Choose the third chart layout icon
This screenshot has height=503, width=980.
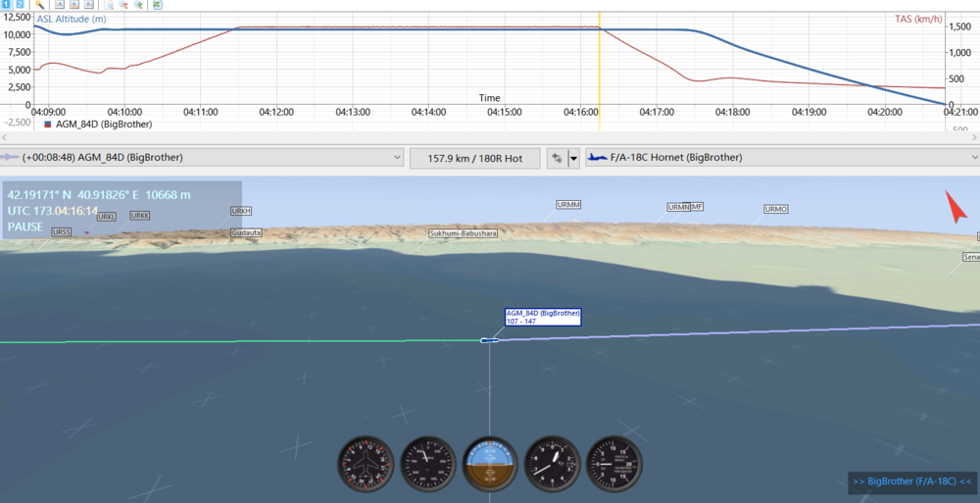(89, 4)
